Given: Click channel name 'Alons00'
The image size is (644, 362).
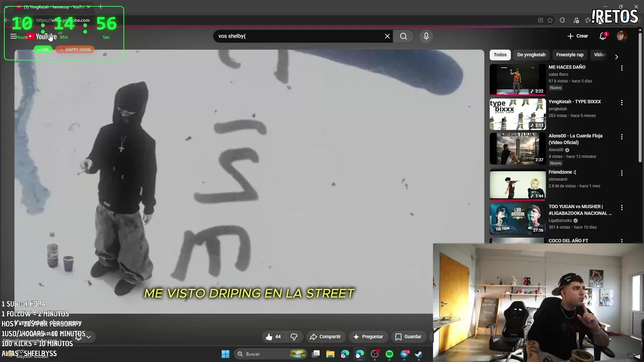Looking at the screenshot, I should [556, 150].
